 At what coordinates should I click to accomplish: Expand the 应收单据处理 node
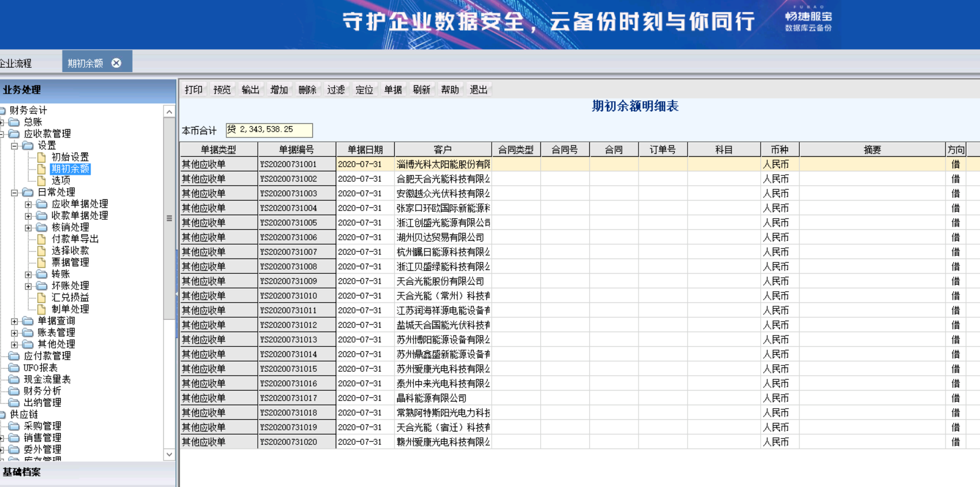coord(28,204)
